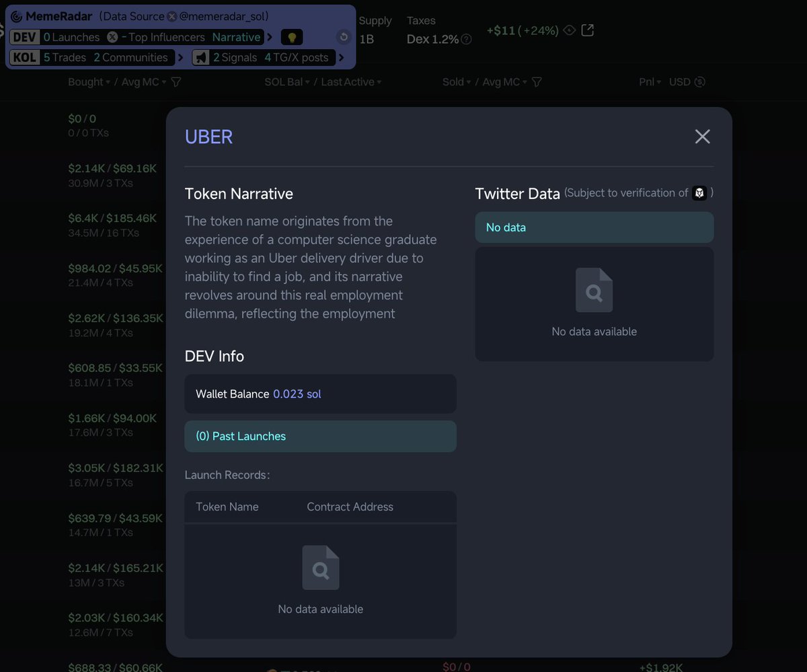Click the DEV badge in MemeRadar bar
Viewport: 807px width, 672px height.
(25, 37)
